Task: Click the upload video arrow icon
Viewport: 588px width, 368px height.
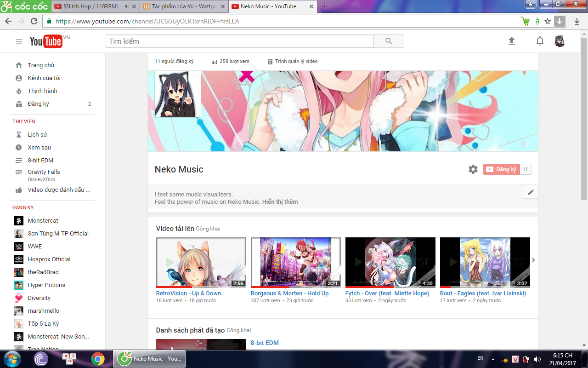Action: (x=512, y=41)
